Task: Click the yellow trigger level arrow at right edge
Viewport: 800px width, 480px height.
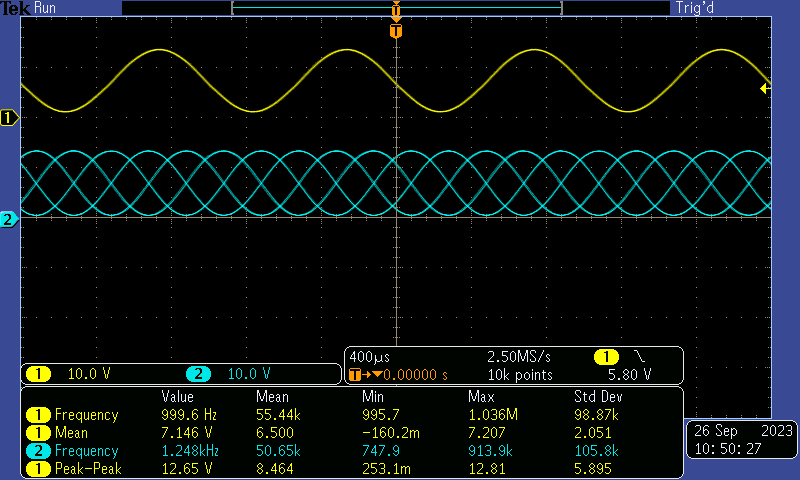Action: 765,89
